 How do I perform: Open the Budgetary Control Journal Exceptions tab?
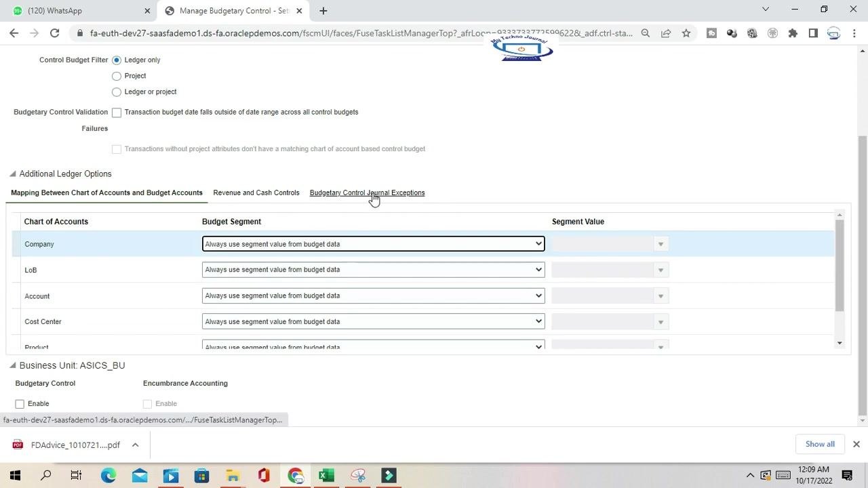coord(367,192)
